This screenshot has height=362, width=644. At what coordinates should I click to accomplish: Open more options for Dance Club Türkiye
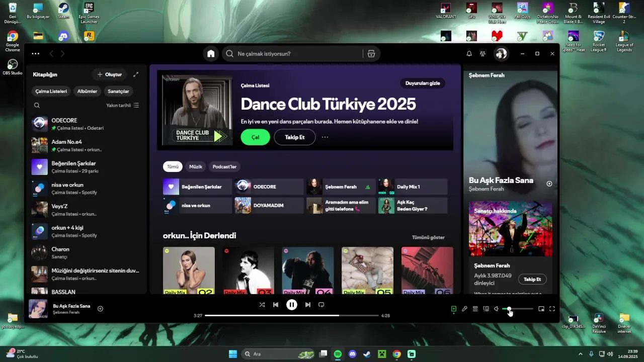(325, 137)
